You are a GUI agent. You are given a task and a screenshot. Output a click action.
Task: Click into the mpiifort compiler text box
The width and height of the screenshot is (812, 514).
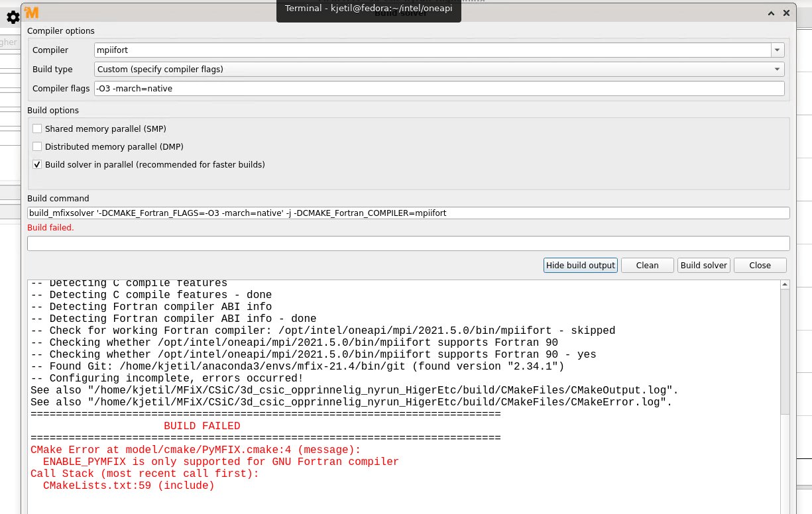431,50
